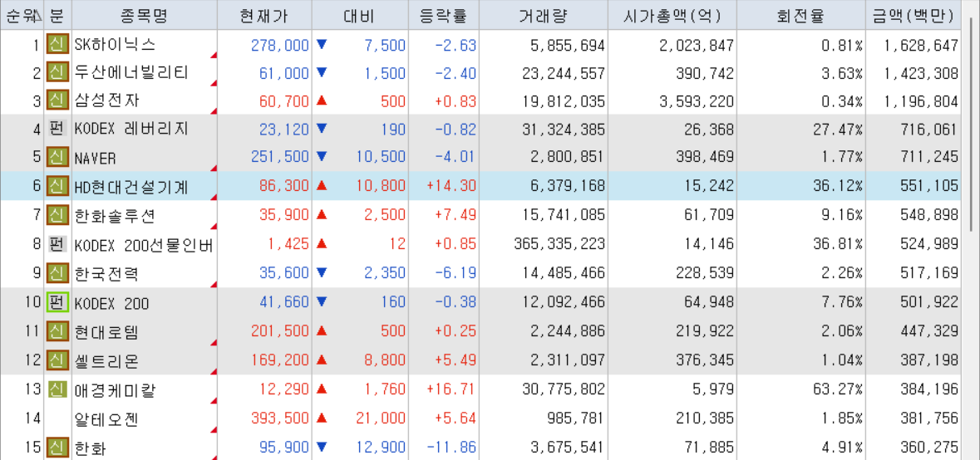Sort by the 금액(백만) column header
The height and width of the screenshot is (460, 980).
pos(914,15)
